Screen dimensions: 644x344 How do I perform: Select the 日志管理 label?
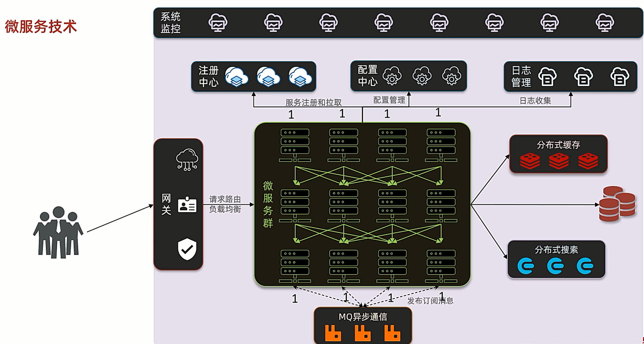(521, 76)
